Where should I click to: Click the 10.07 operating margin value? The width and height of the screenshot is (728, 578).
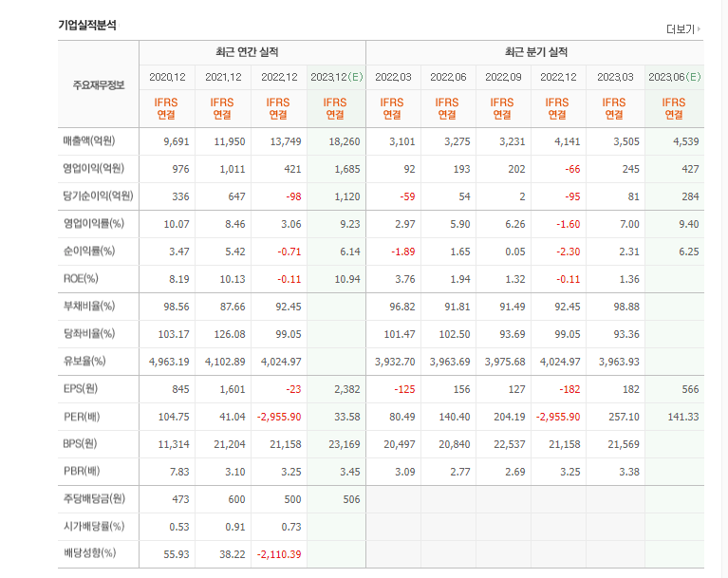[x=177, y=224]
